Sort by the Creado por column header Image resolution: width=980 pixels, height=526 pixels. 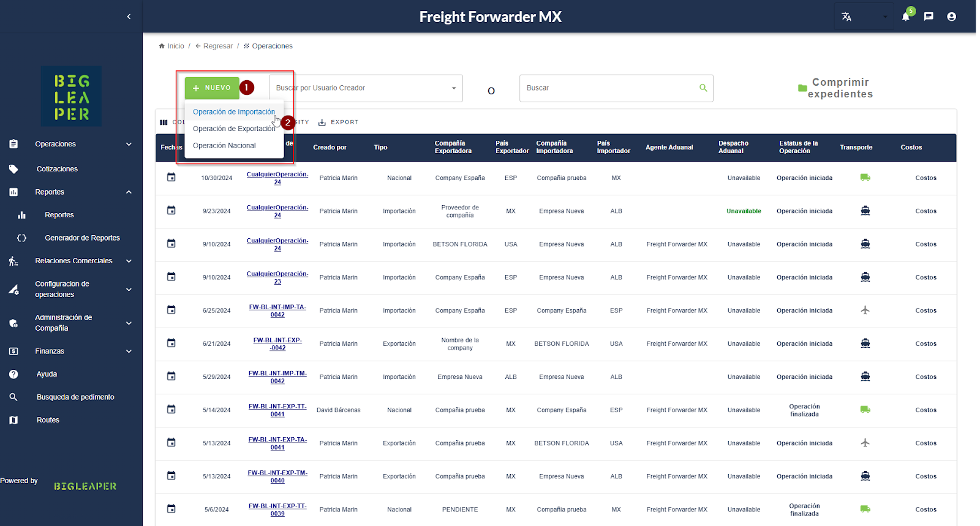click(330, 148)
